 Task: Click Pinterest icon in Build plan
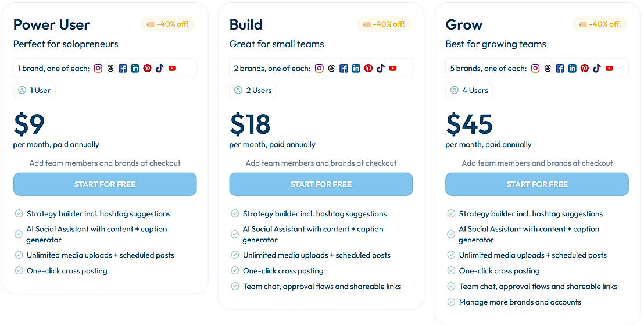368,68
